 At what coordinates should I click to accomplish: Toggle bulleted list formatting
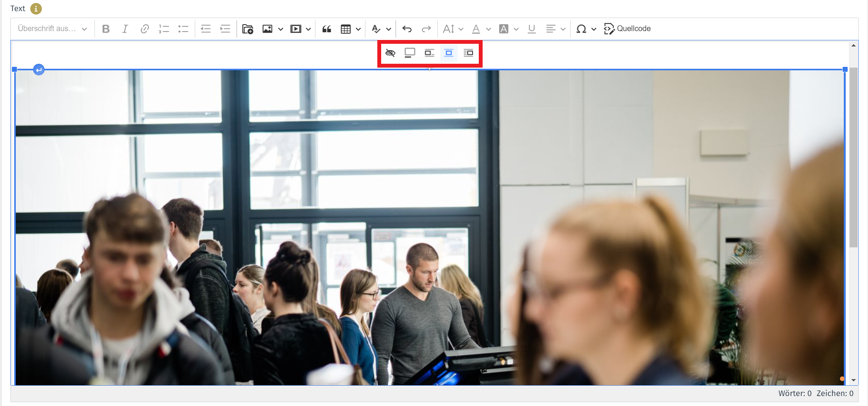click(183, 29)
